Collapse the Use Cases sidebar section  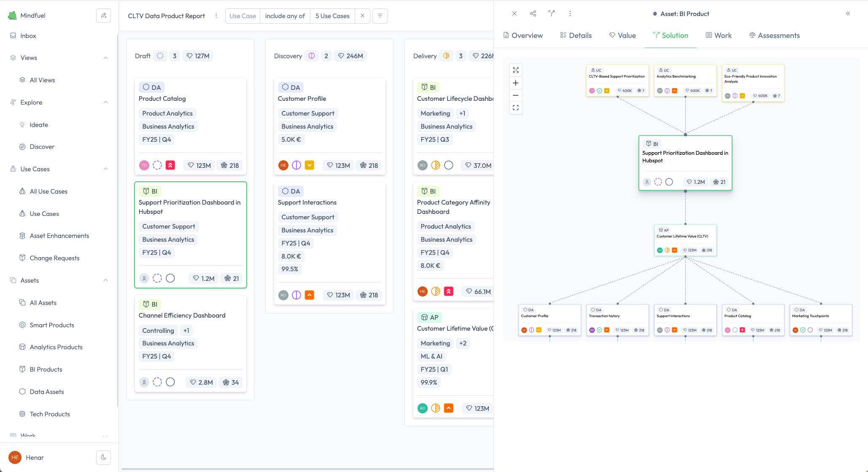tap(105, 169)
